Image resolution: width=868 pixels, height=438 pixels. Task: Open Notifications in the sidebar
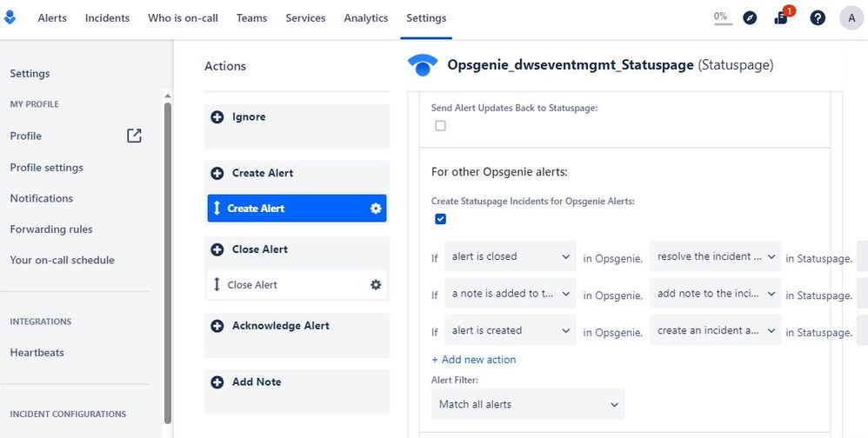click(42, 198)
